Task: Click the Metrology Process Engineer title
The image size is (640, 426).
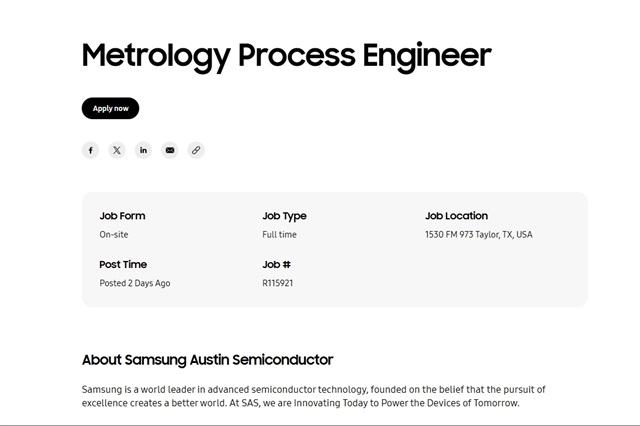Action: point(286,55)
